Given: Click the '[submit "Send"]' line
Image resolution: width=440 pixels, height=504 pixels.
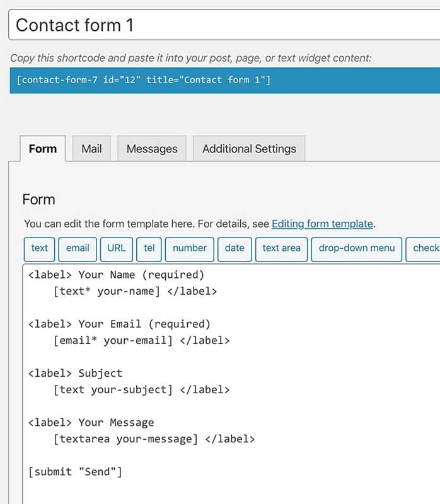Looking at the screenshot, I should (x=75, y=472).
